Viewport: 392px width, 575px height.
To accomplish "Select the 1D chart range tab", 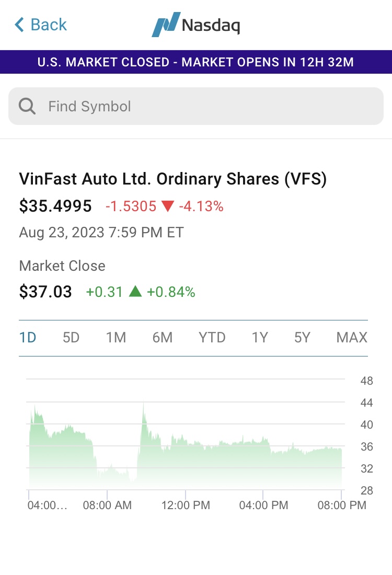I will click(x=28, y=338).
